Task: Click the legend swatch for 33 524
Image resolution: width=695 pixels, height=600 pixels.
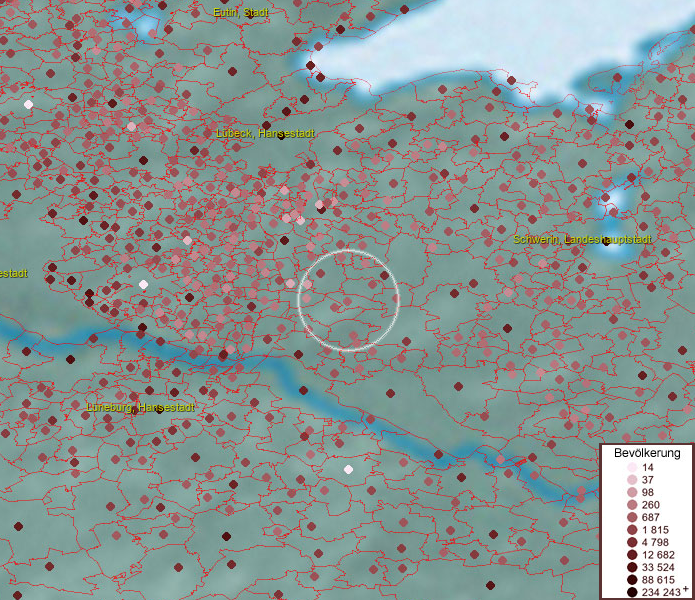Action: (x=632, y=567)
